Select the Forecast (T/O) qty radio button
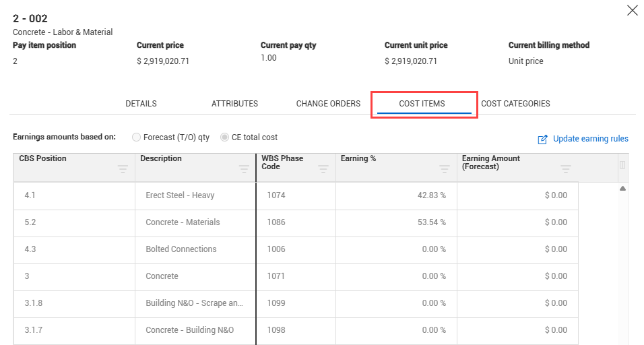 click(136, 137)
